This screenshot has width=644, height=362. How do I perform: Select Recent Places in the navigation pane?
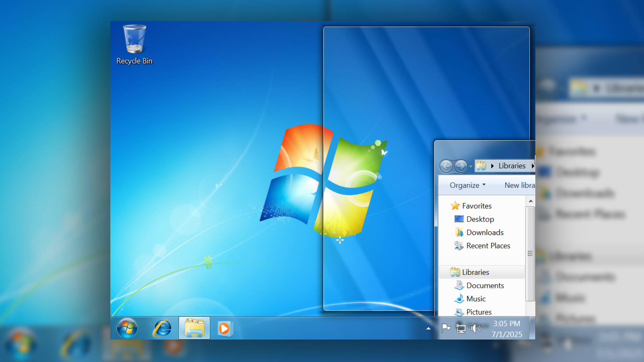click(488, 246)
